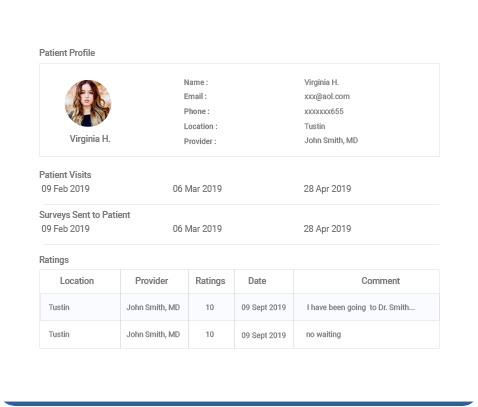Select Tustin value in profile card
The width and height of the screenshot is (478, 407).
click(x=314, y=126)
